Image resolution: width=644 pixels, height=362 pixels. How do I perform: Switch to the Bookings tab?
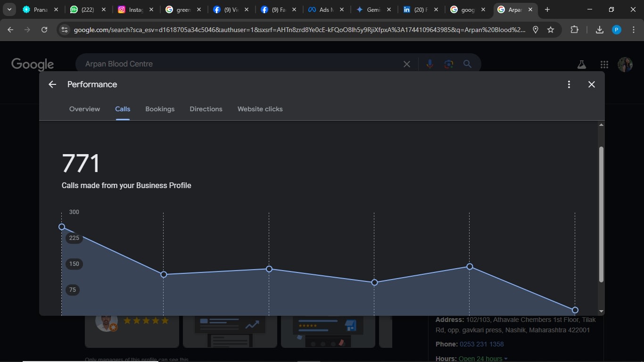click(x=160, y=109)
